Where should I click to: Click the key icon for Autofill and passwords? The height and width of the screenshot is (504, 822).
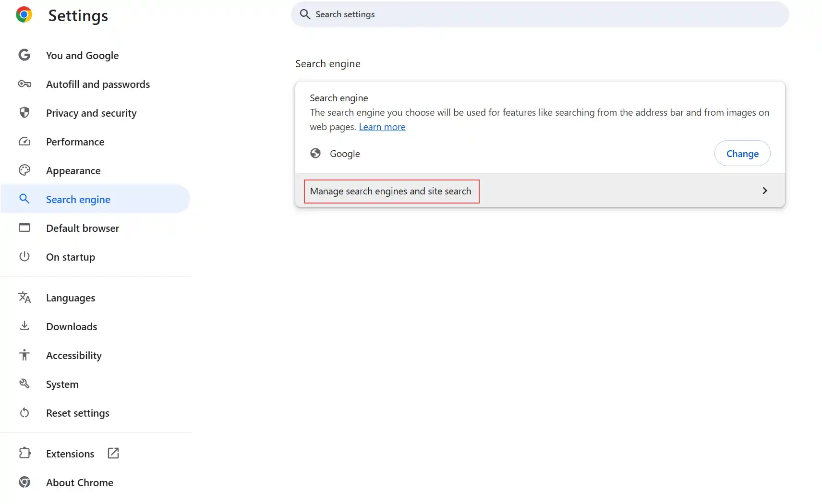pyautogui.click(x=24, y=84)
